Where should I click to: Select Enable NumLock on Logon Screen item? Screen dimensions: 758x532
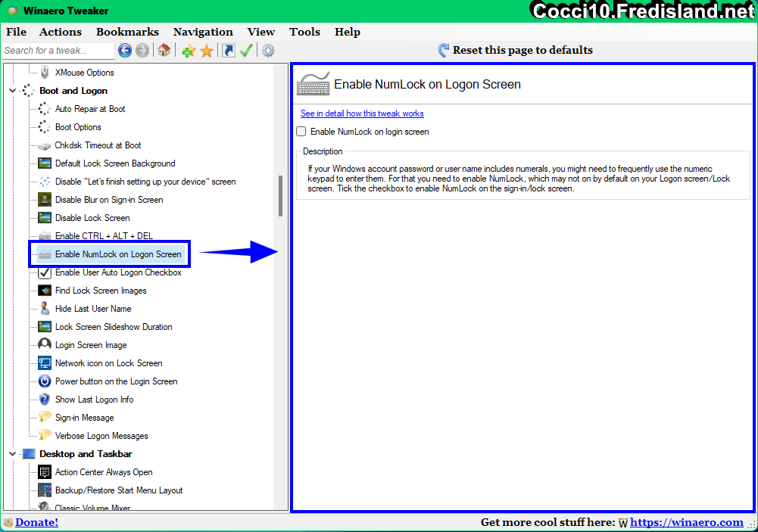tap(118, 254)
